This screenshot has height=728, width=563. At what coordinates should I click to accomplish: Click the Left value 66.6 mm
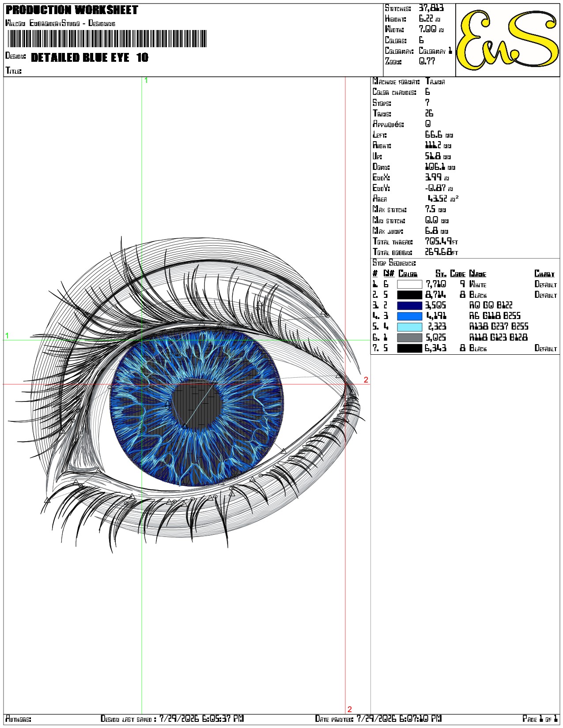[439, 135]
